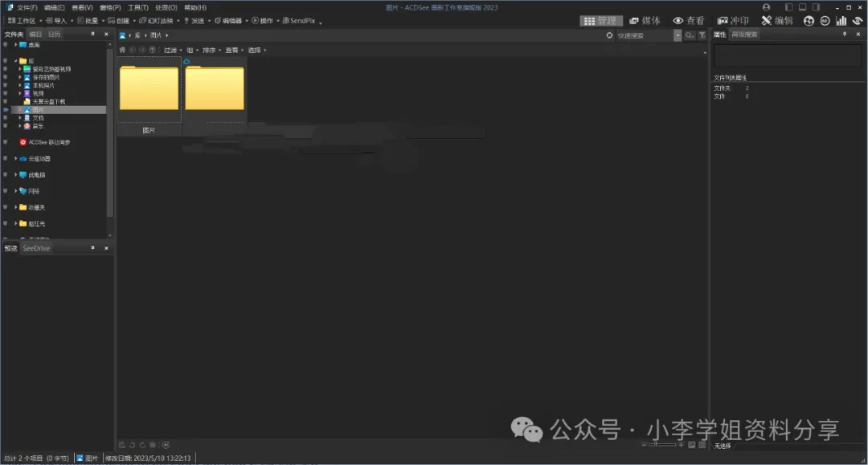Screen dimensions: 868x465
Task: Go up one folder level icon
Action: tap(152, 50)
